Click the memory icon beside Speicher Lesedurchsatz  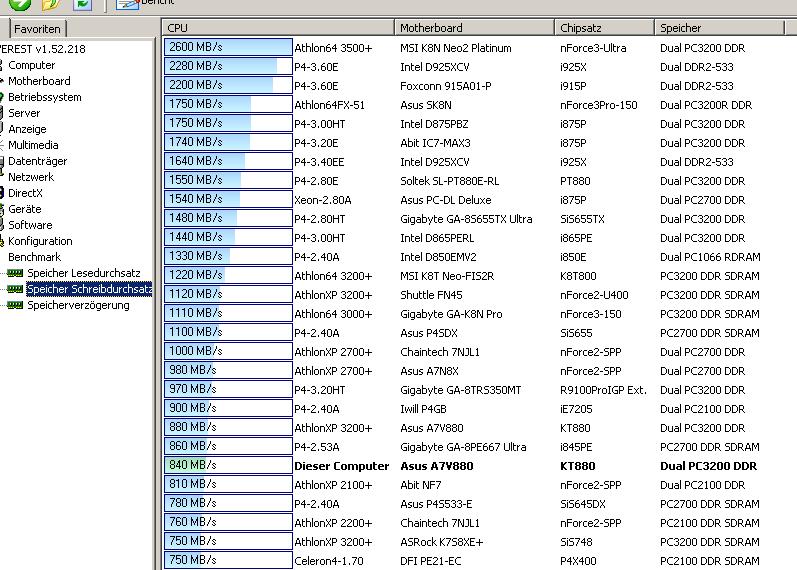click(15, 273)
